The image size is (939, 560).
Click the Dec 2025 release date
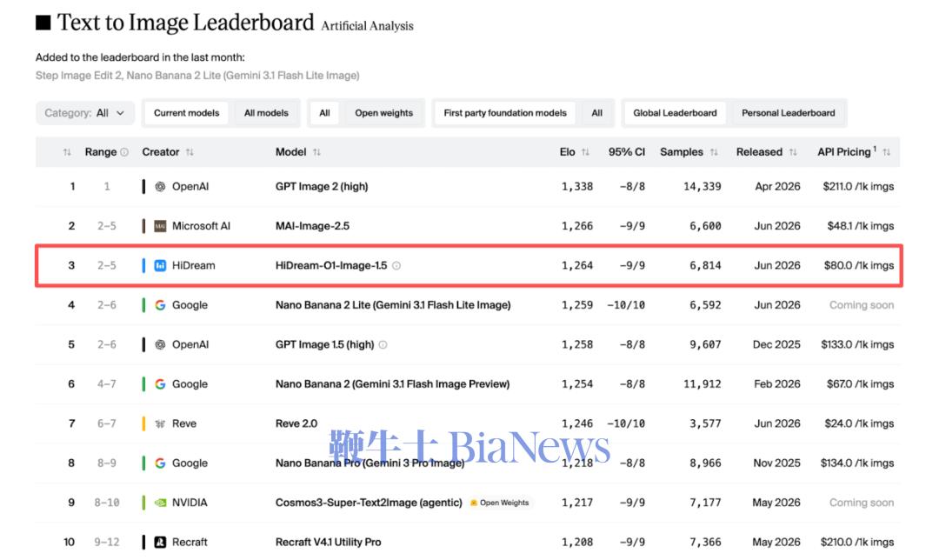(x=776, y=344)
